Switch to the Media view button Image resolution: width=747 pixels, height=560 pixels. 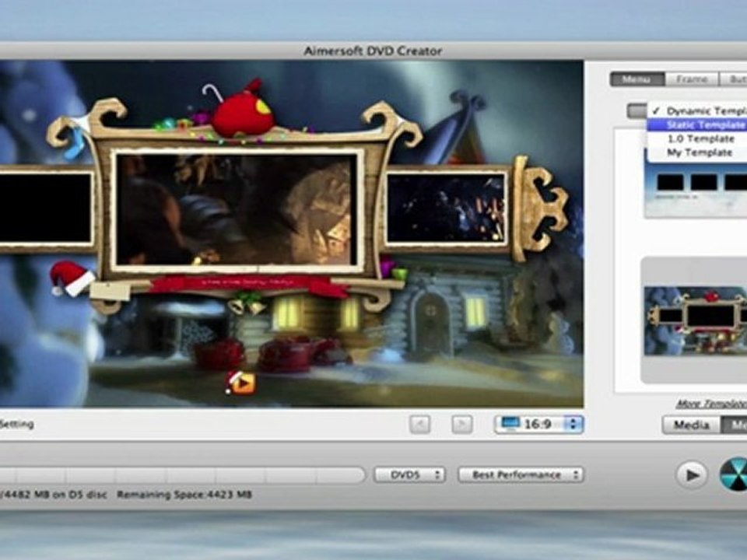coord(691,425)
